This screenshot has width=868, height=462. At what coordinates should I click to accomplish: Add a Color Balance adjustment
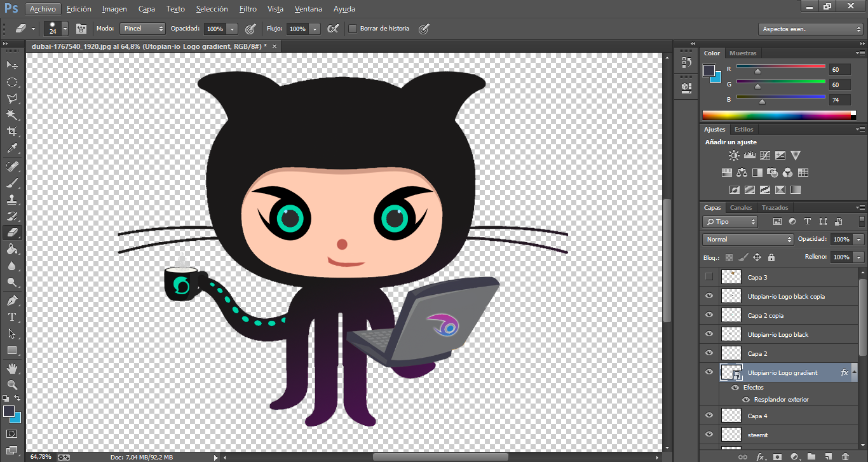pyautogui.click(x=742, y=172)
